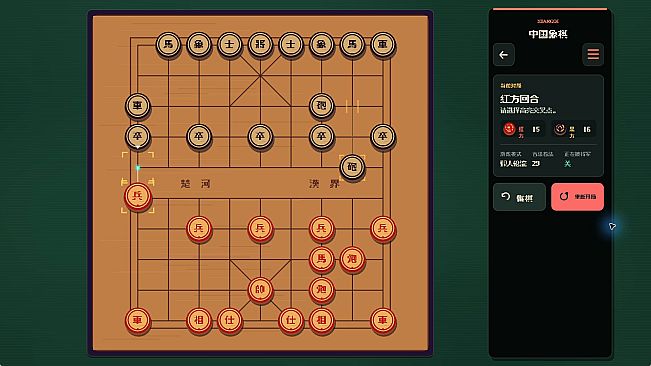Select the black 車 above the left 卒
Screen dimensions: 651x366
click(138, 106)
